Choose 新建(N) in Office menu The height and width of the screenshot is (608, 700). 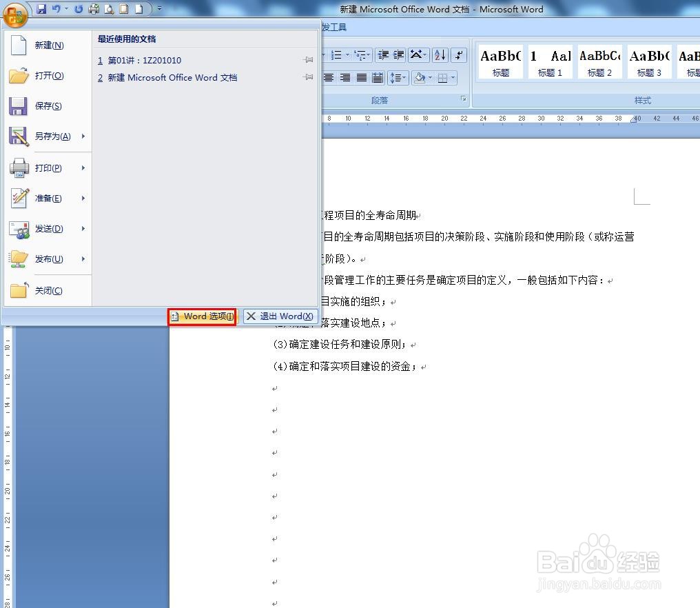[x=48, y=45]
